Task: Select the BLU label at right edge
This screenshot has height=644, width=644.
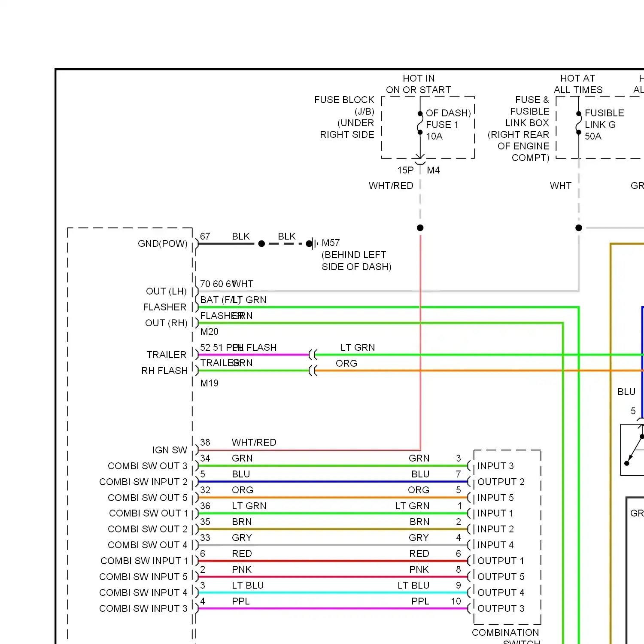Action: click(626, 392)
